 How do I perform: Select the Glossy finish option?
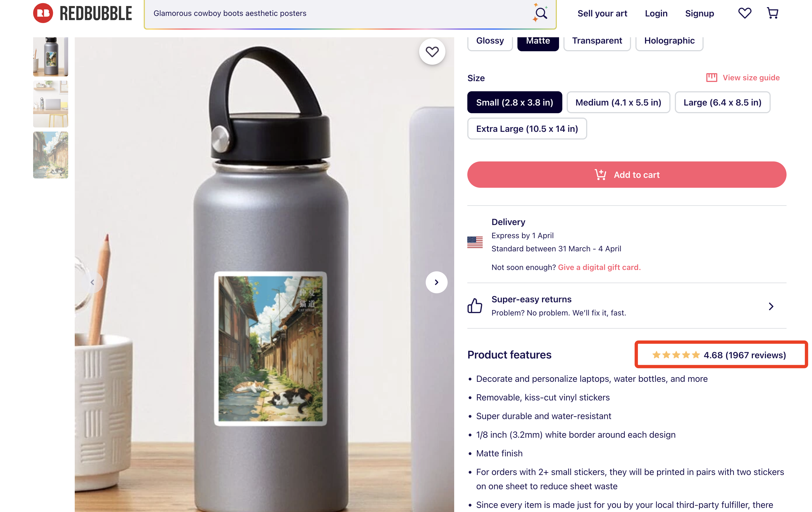pyautogui.click(x=489, y=41)
